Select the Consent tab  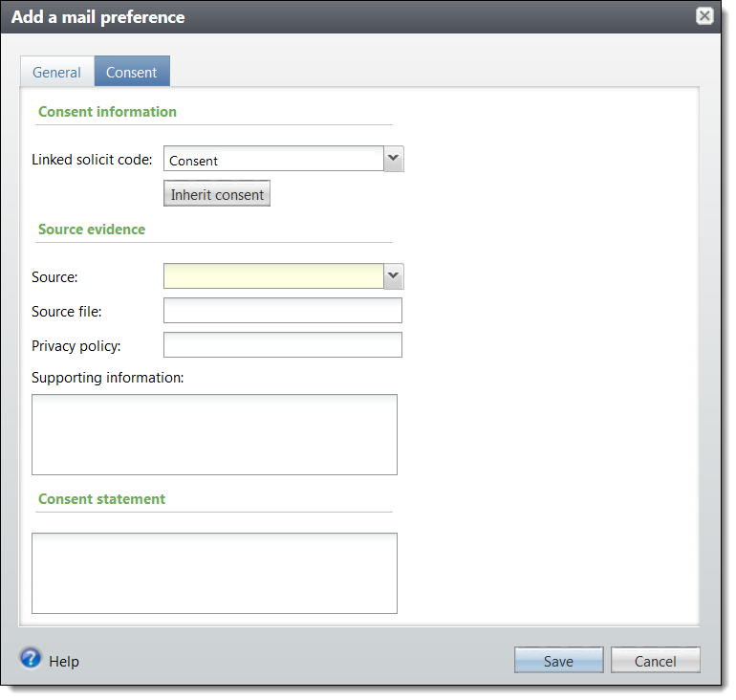132,72
